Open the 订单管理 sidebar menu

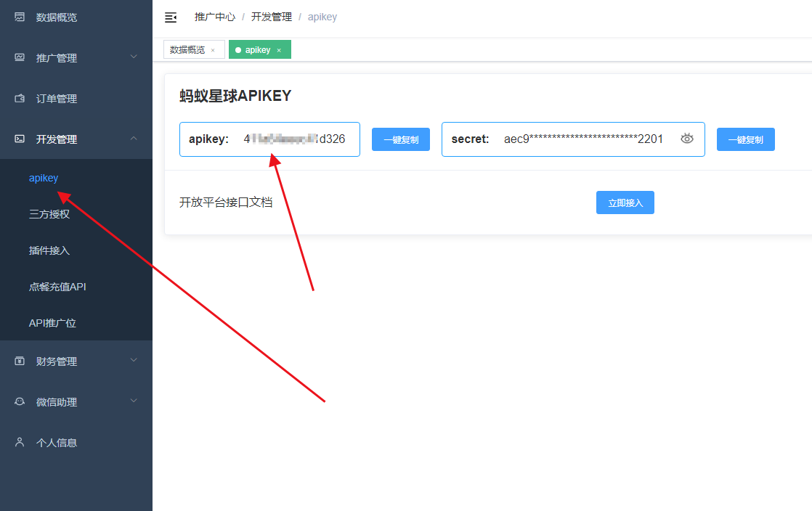pyautogui.click(x=76, y=99)
